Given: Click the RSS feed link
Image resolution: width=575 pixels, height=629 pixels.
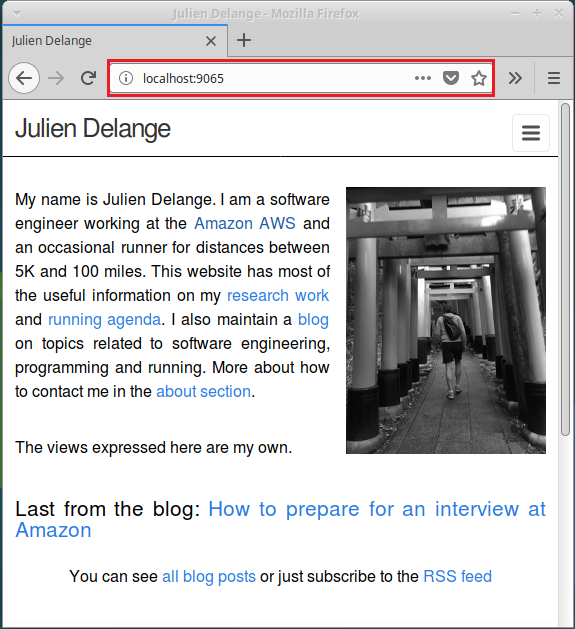Looking at the screenshot, I should tap(457, 576).
